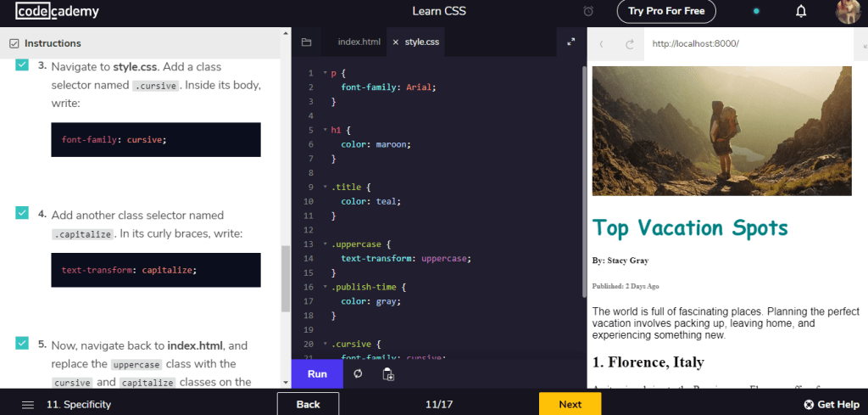
Task: Open the hamburger menu beside 11. Specificity
Action: (28, 405)
